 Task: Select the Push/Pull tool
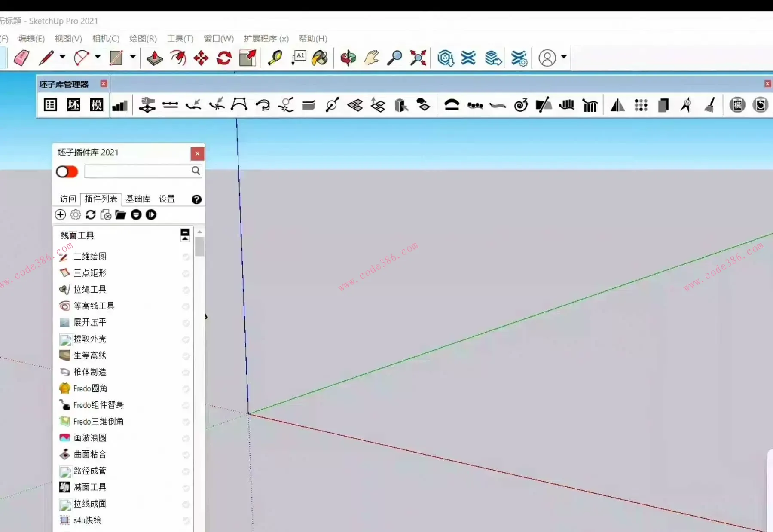click(154, 58)
